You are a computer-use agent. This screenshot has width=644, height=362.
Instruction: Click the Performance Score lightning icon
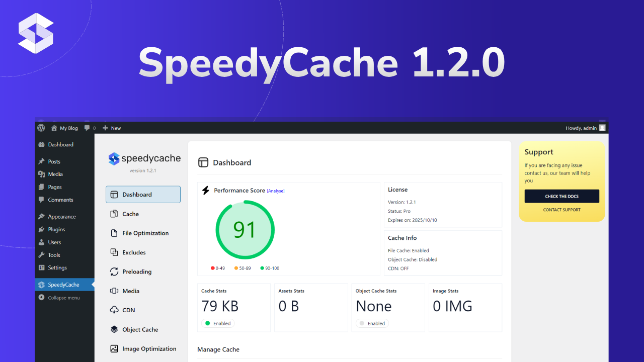coord(205,191)
